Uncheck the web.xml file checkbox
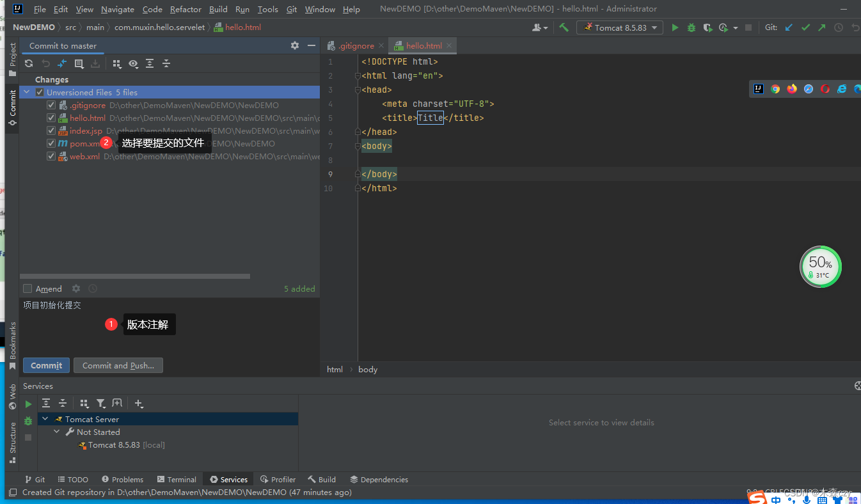The image size is (861, 504). pyautogui.click(x=51, y=156)
